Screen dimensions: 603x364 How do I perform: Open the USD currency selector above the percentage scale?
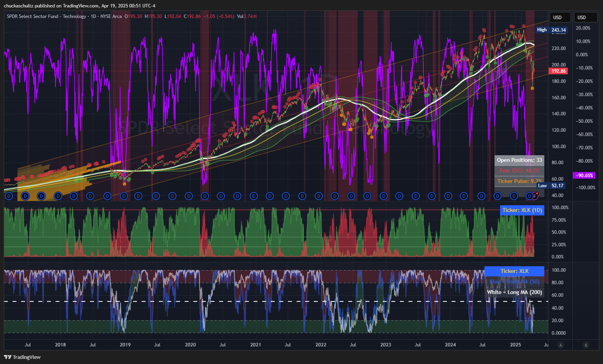(x=585, y=17)
